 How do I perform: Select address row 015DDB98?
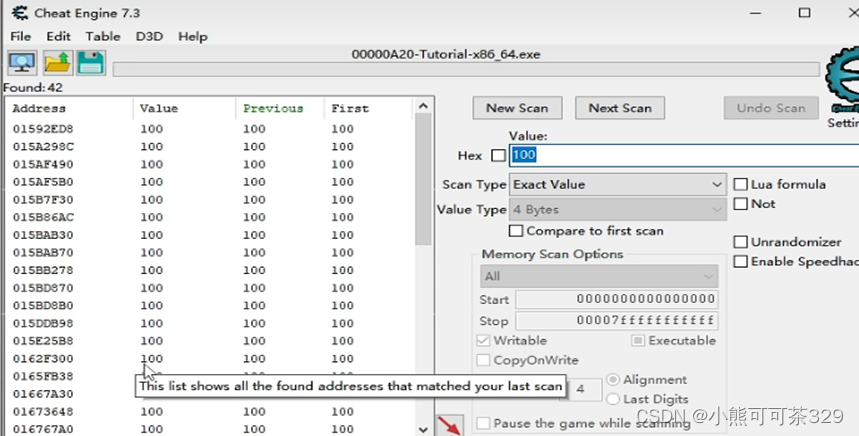[210, 323]
